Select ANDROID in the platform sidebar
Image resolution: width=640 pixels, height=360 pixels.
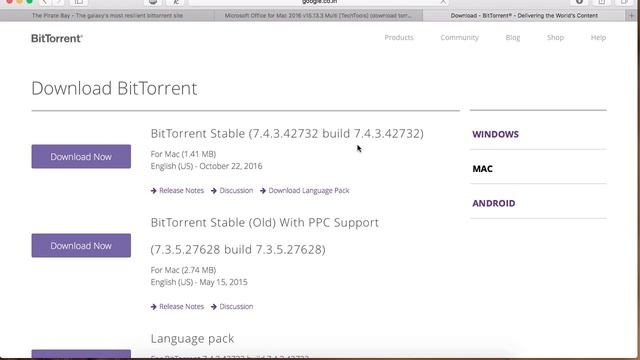coord(493,203)
